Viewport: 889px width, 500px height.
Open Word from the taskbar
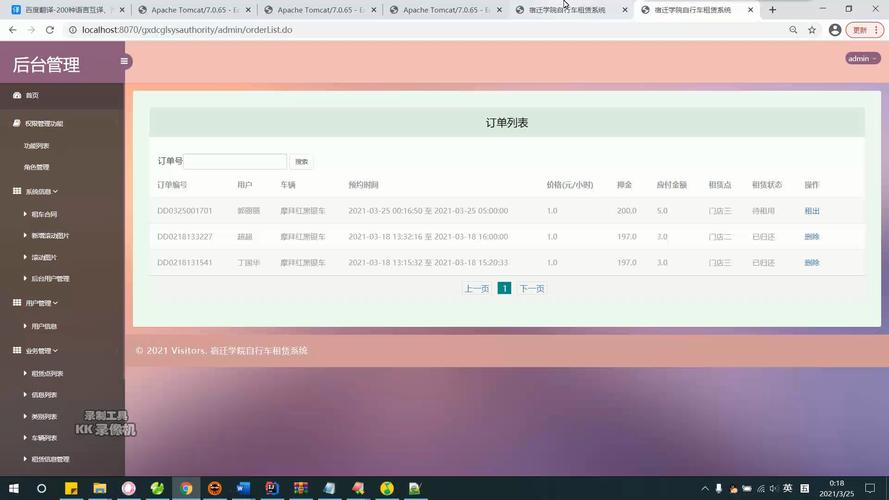(243, 488)
